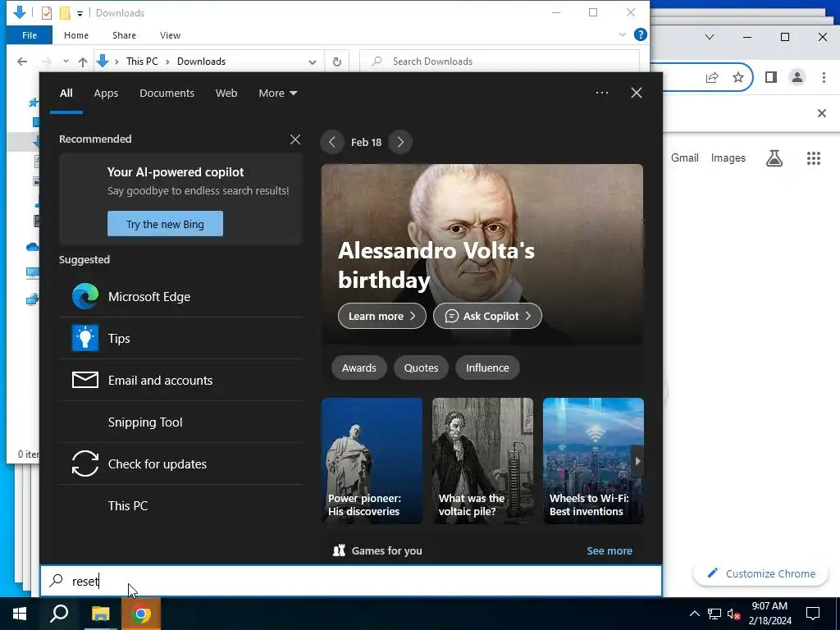Select the All search tab
This screenshot has width=840, height=630.
(x=66, y=94)
